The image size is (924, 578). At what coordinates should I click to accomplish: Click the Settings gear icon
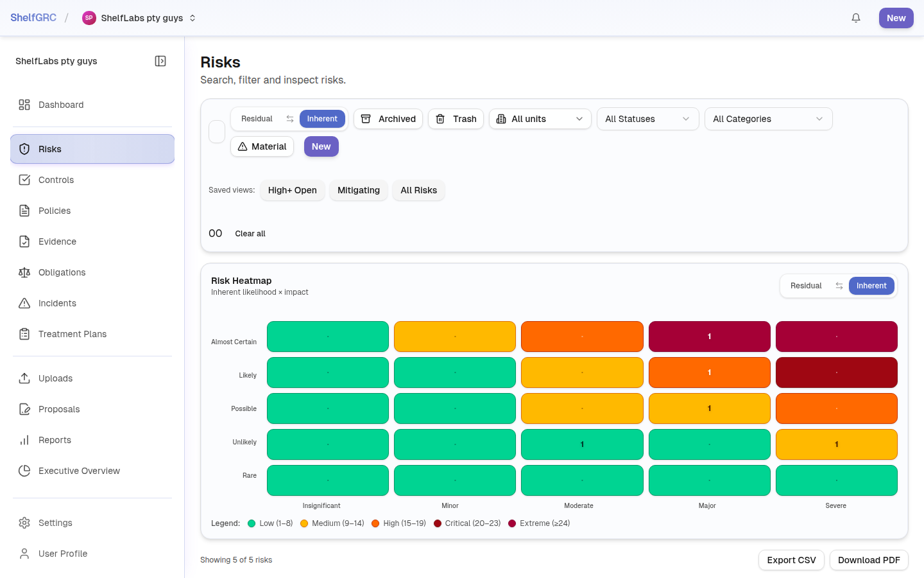tap(24, 523)
